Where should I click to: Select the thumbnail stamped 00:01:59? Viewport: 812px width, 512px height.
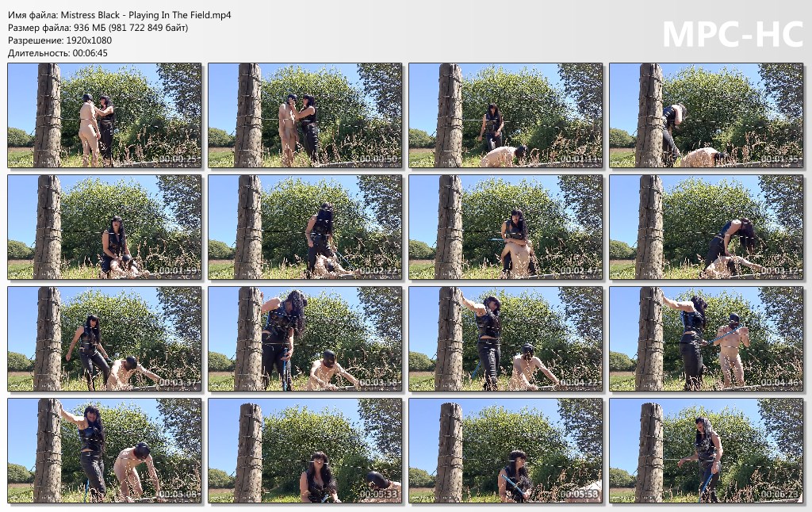[x=105, y=227]
